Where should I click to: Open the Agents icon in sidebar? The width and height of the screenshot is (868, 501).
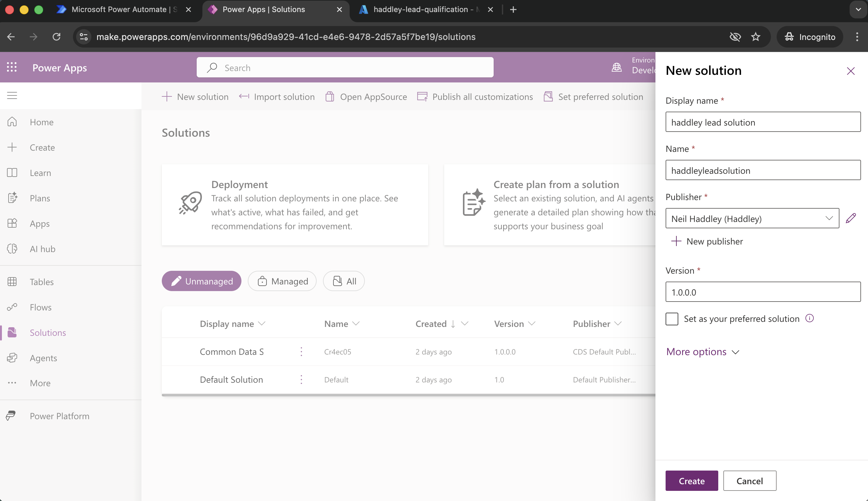click(x=12, y=358)
